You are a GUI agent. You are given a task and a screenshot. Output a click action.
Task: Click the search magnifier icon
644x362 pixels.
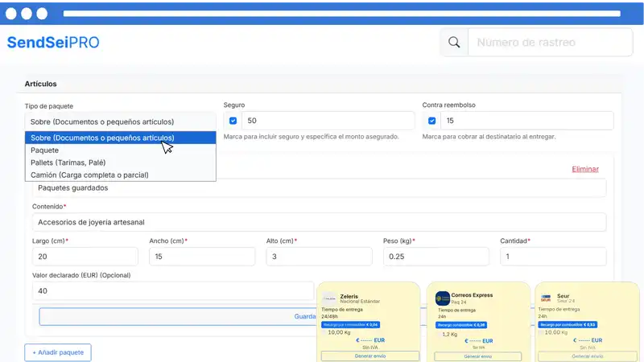click(x=454, y=43)
